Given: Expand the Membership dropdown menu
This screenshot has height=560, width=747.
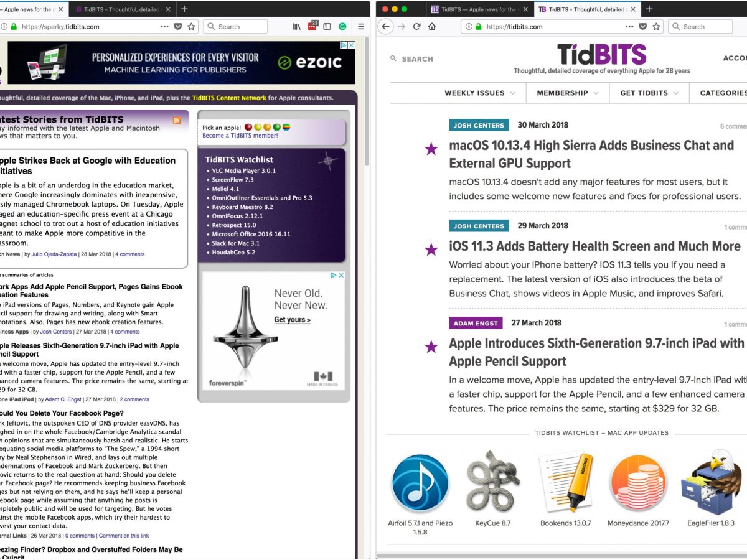Looking at the screenshot, I should click(x=568, y=93).
